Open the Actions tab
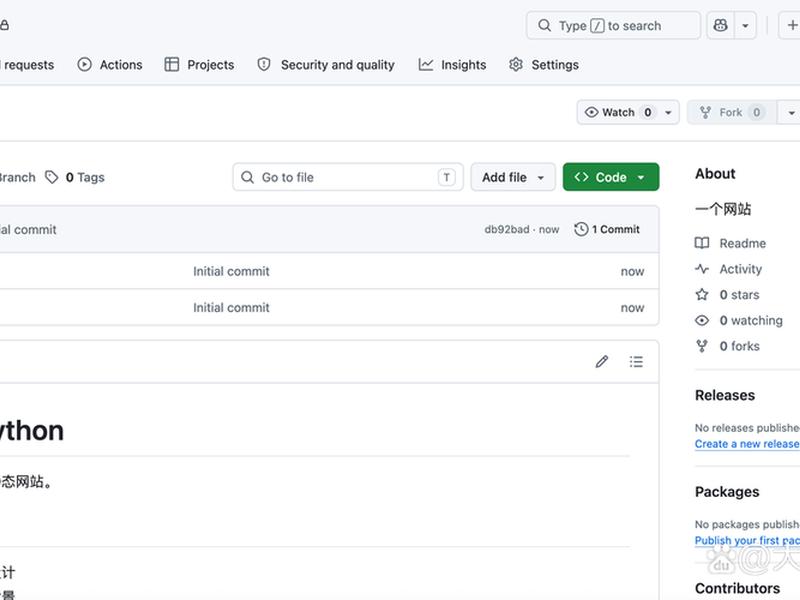Viewport: 800px width, 600px height. pyautogui.click(x=110, y=65)
